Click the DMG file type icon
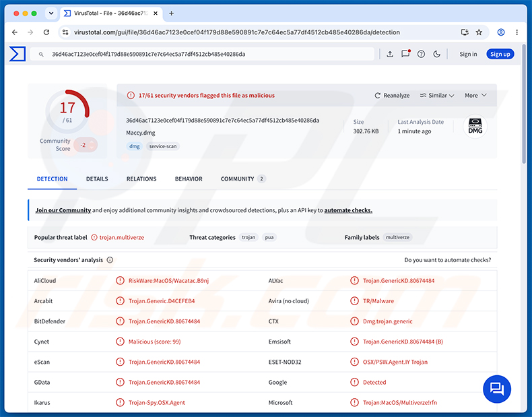 click(x=475, y=126)
